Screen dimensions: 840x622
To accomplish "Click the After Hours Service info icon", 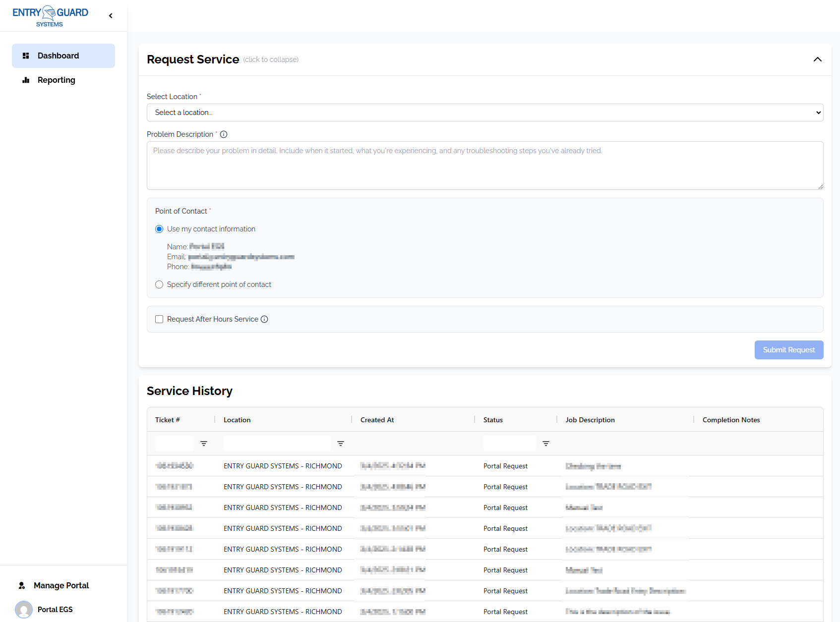I will click(265, 319).
